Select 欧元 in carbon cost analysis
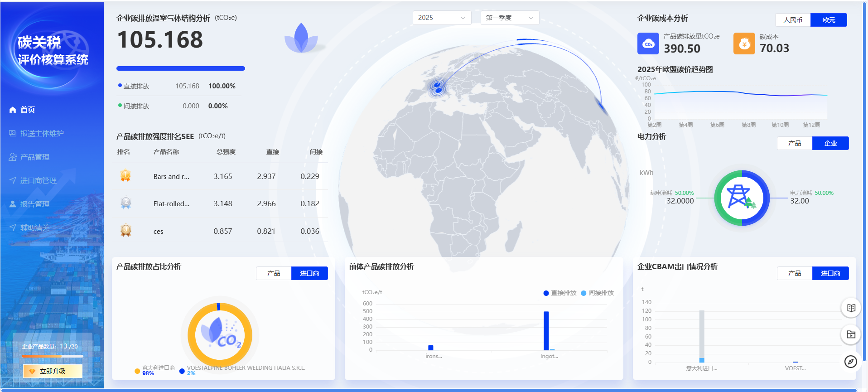 pyautogui.click(x=829, y=20)
